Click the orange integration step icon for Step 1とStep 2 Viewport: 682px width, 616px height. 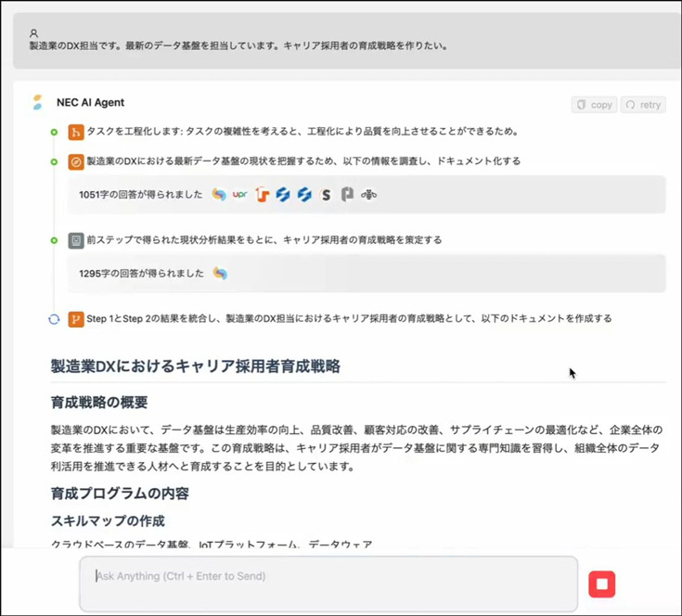[76, 319]
